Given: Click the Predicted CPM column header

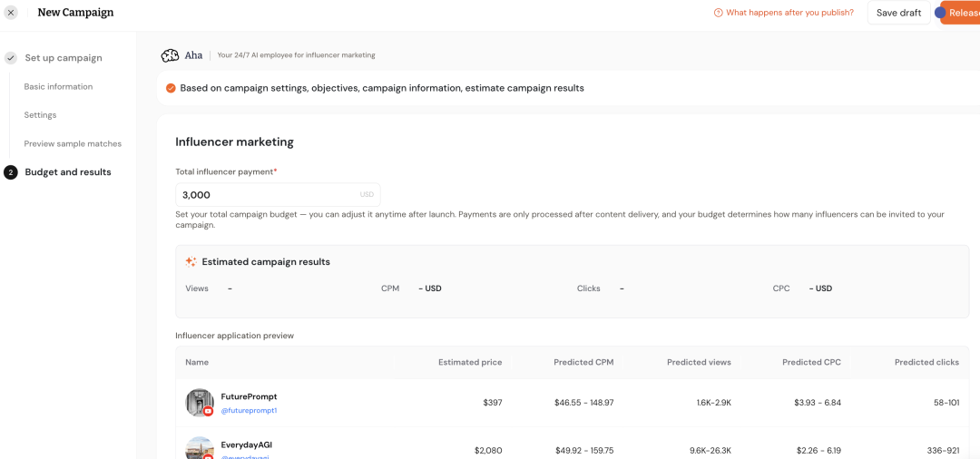Looking at the screenshot, I should pos(583,362).
